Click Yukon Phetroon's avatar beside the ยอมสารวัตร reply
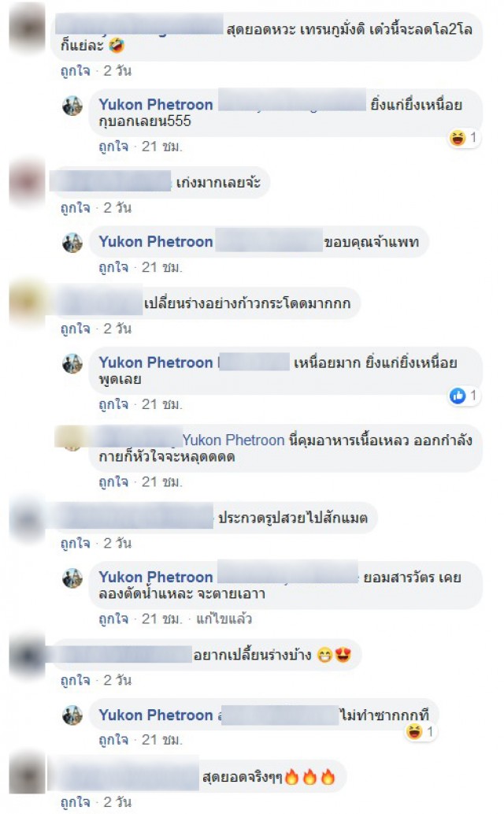This screenshot has height=814, width=504. pos(72,578)
